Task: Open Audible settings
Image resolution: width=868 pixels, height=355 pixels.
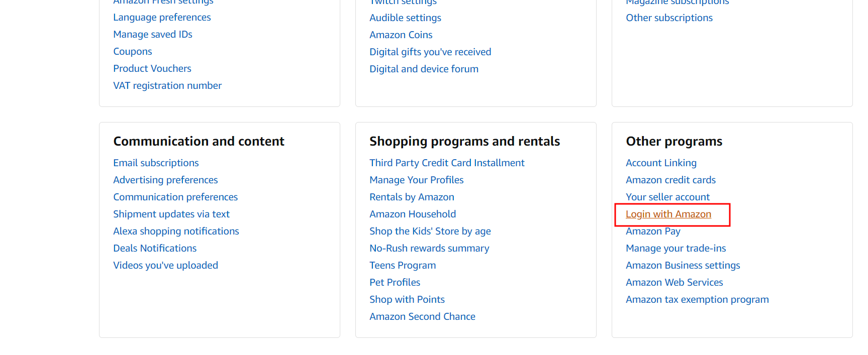Action: pos(405,18)
